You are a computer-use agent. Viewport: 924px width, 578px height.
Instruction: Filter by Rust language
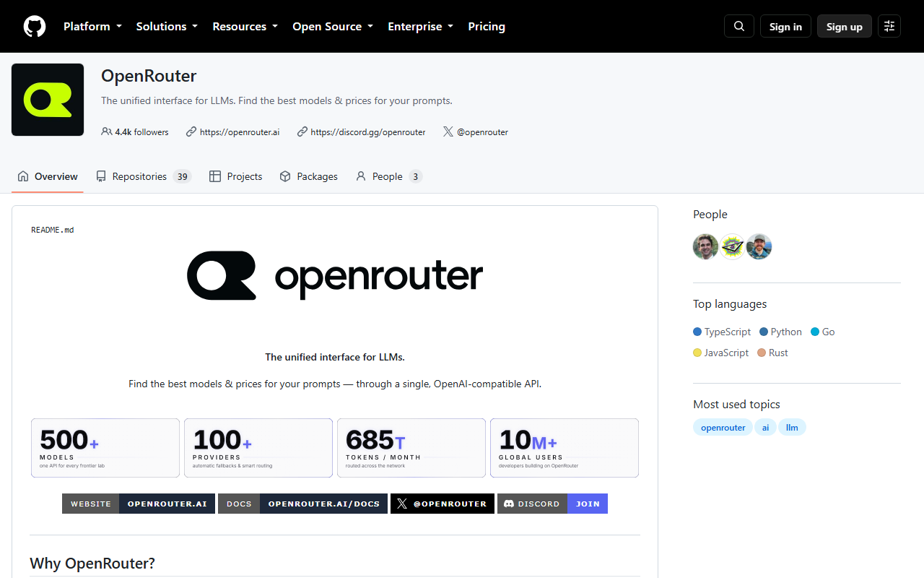(773, 353)
